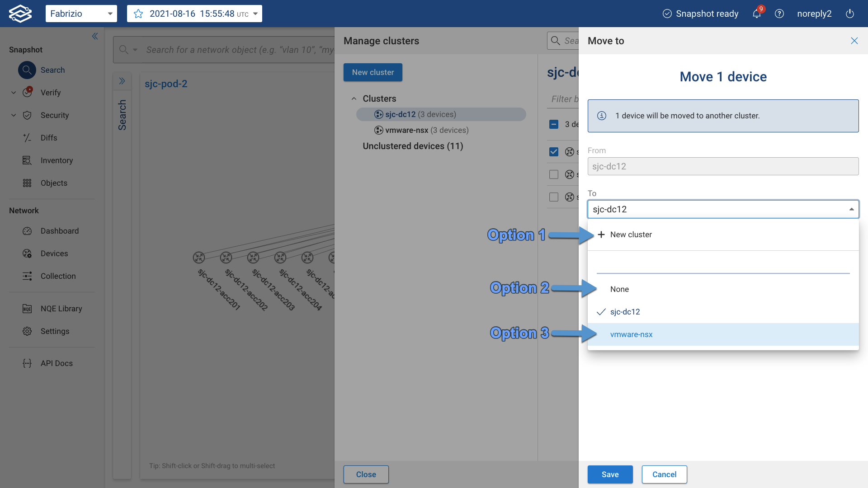Open the Objects panel from the sidebar
Viewport: 868px width, 488px height.
(x=53, y=183)
